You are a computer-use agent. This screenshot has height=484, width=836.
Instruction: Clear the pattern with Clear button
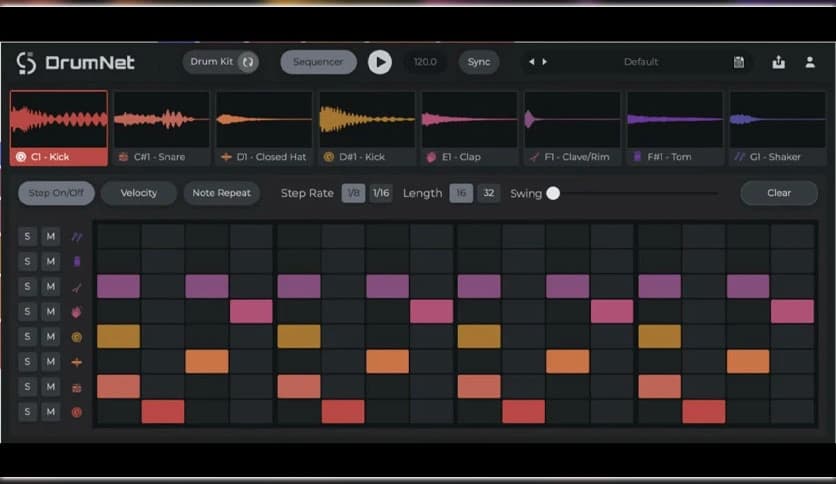(779, 193)
